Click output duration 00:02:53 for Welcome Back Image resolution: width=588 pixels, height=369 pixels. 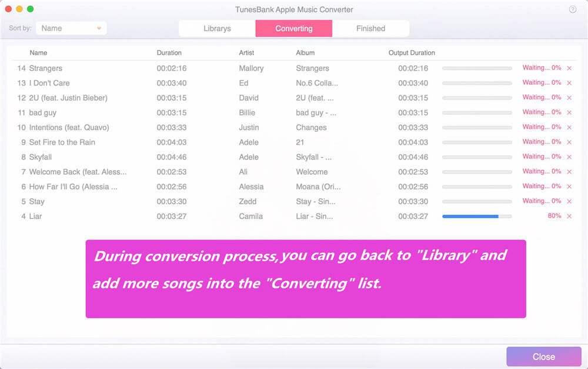(x=413, y=172)
